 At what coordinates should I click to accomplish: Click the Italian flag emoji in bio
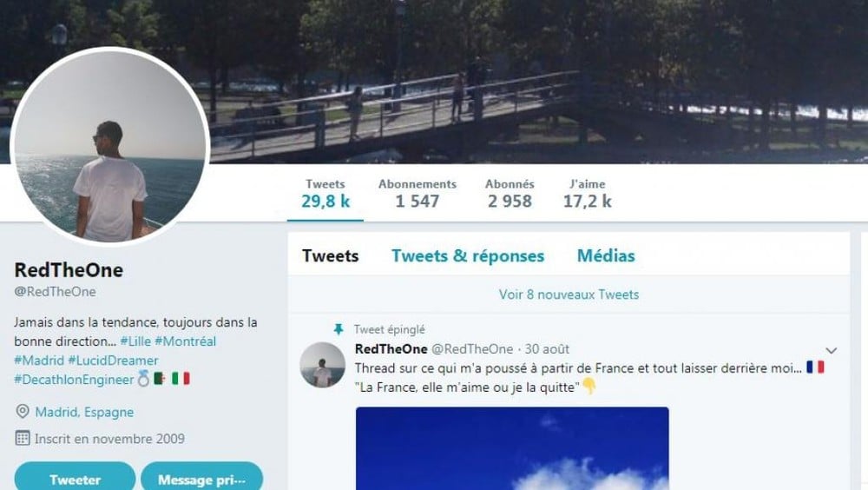pyautogui.click(x=181, y=379)
